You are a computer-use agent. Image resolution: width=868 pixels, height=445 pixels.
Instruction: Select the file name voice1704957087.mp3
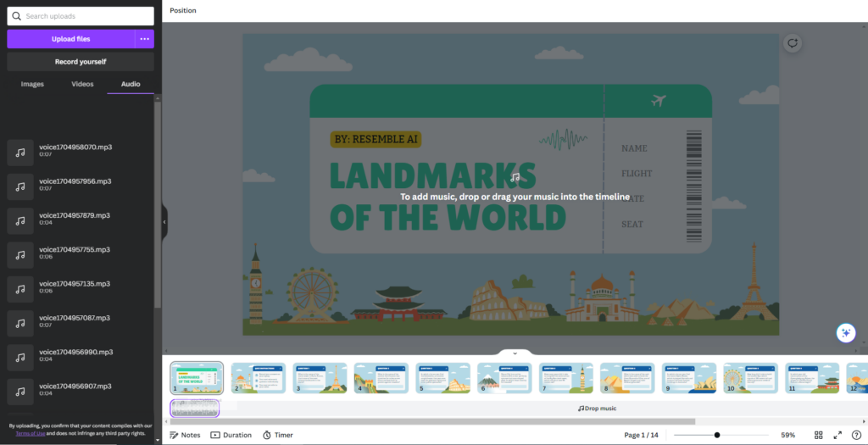click(x=75, y=318)
